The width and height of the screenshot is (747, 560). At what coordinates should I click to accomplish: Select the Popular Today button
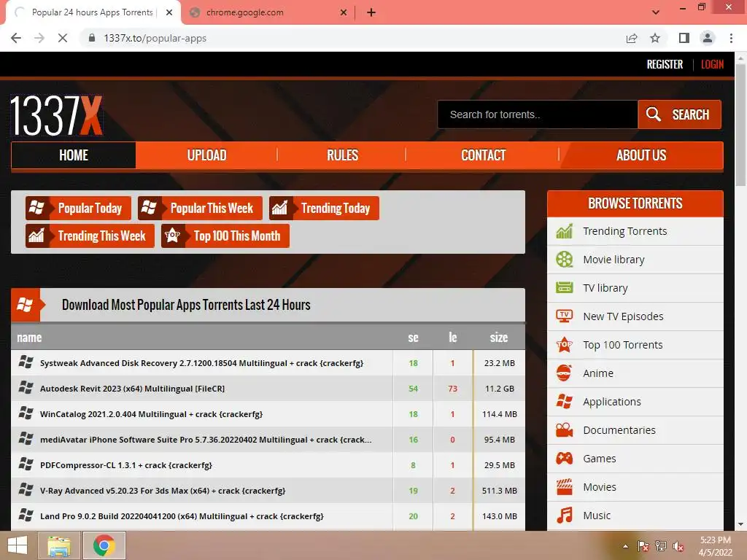point(78,208)
